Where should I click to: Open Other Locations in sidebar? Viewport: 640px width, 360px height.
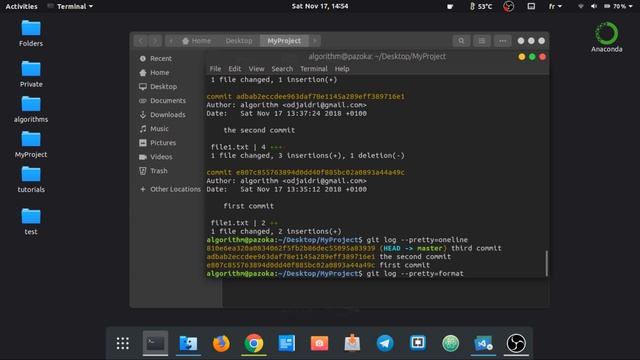tap(170, 189)
